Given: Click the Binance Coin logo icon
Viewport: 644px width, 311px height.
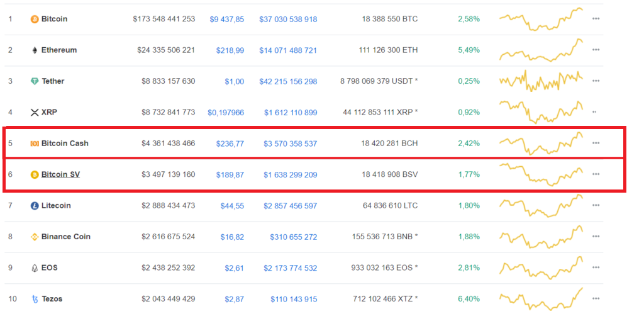Looking at the screenshot, I should coord(35,237).
